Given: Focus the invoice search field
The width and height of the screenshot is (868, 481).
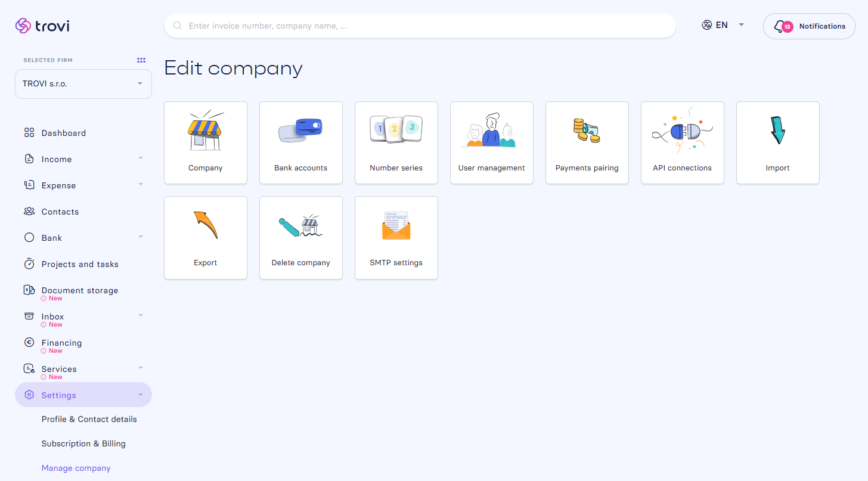Looking at the screenshot, I should click(420, 26).
